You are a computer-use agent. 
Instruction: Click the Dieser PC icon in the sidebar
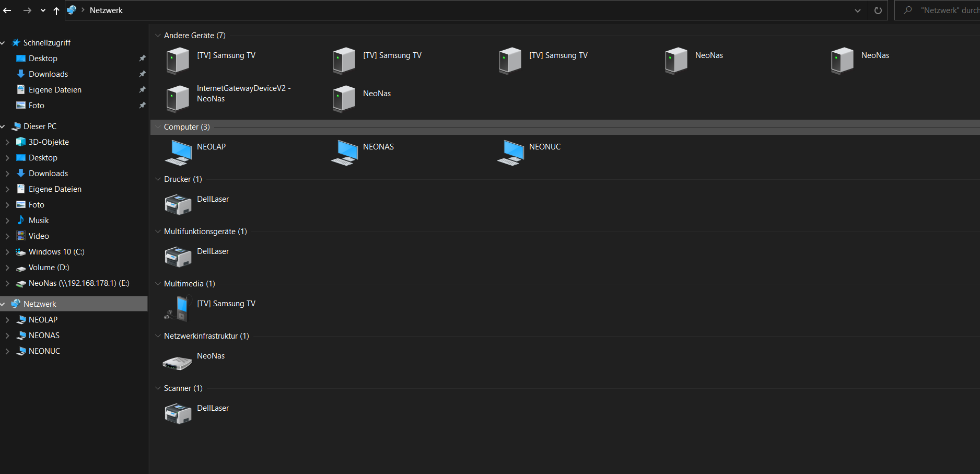click(16, 126)
